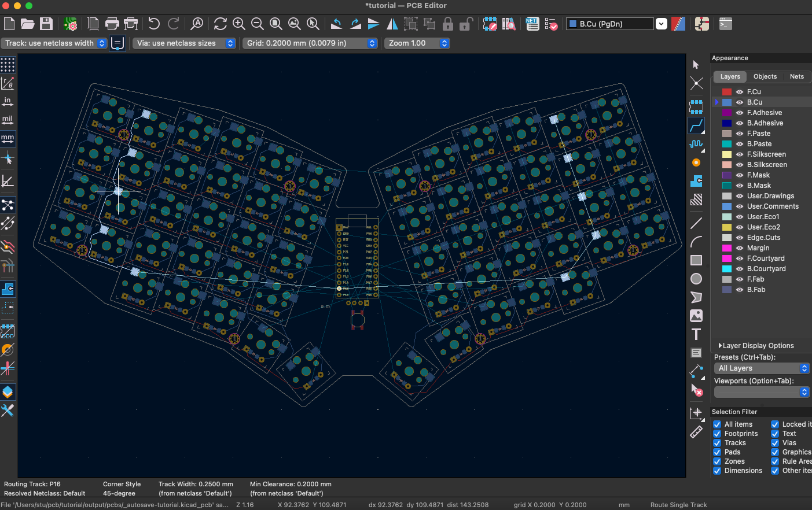Choose the Measure tool at the toolbar bottom
The width and height of the screenshot is (812, 510).
pos(696,431)
